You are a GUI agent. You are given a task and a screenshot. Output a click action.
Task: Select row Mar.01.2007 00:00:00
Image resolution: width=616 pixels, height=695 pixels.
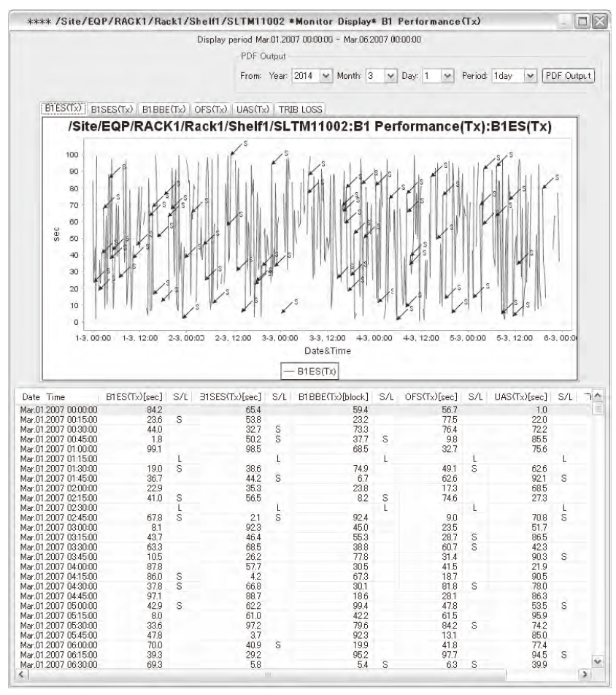tap(304, 410)
